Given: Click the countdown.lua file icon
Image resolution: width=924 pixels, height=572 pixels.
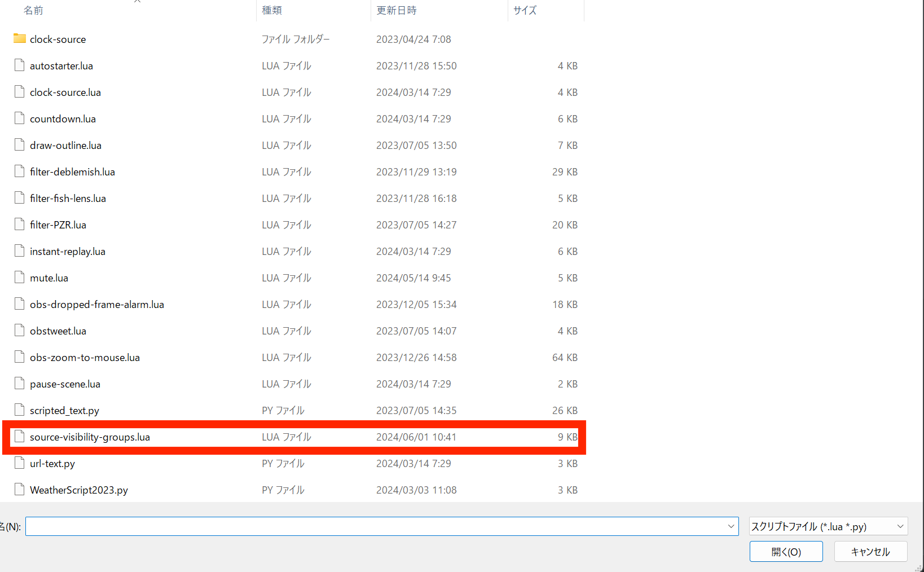Looking at the screenshot, I should pyautogui.click(x=20, y=118).
